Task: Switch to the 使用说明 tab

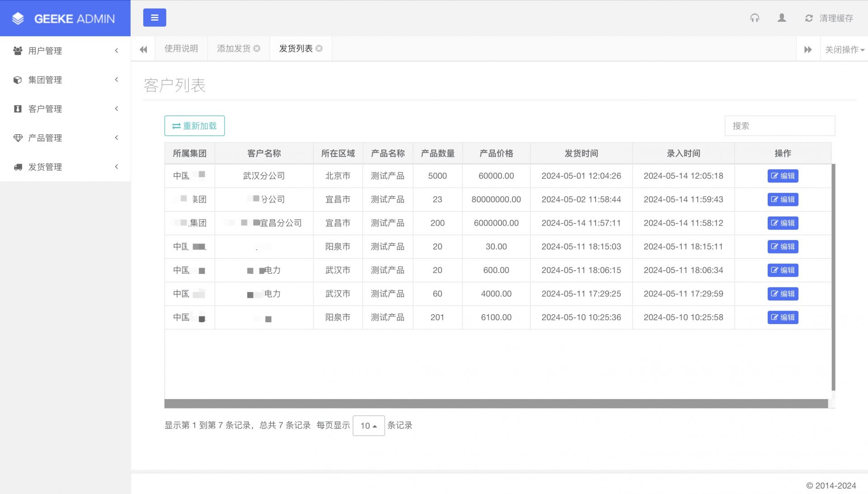Action: coord(181,48)
